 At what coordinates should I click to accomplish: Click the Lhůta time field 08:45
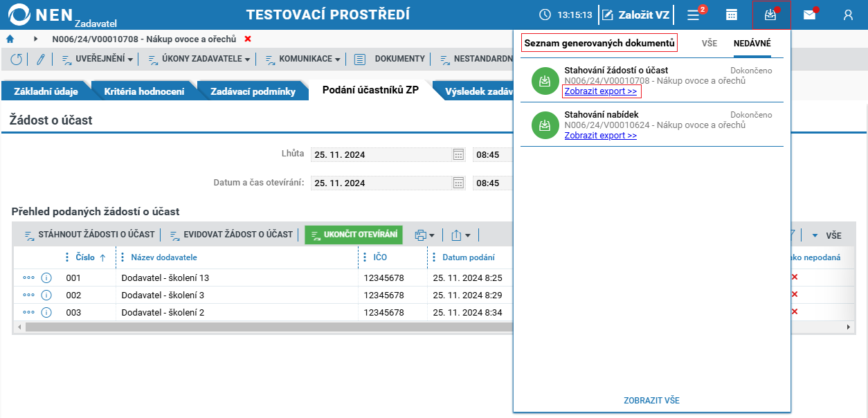coord(493,154)
